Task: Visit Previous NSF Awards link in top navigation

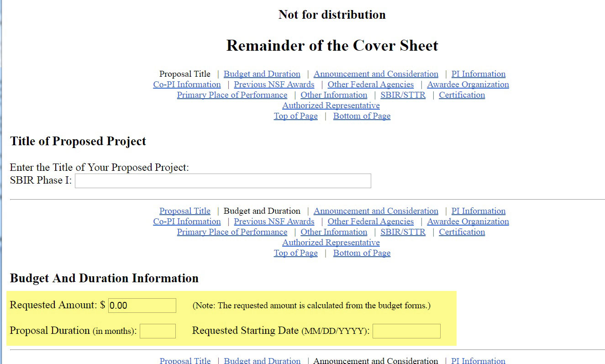Action: [274, 84]
